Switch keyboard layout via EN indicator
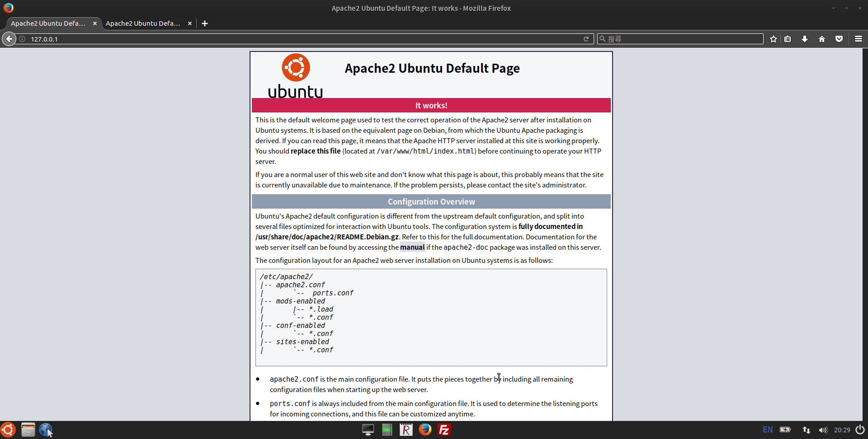This screenshot has height=439, width=868. coord(768,430)
